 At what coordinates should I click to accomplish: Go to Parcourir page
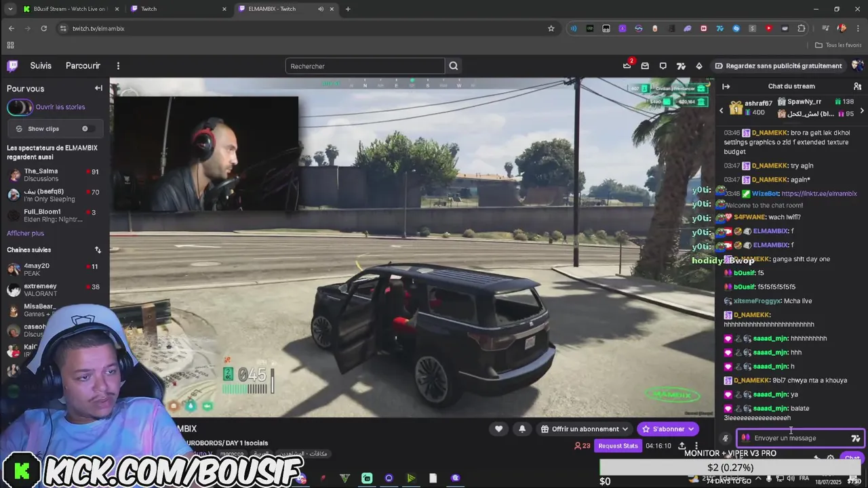83,66
